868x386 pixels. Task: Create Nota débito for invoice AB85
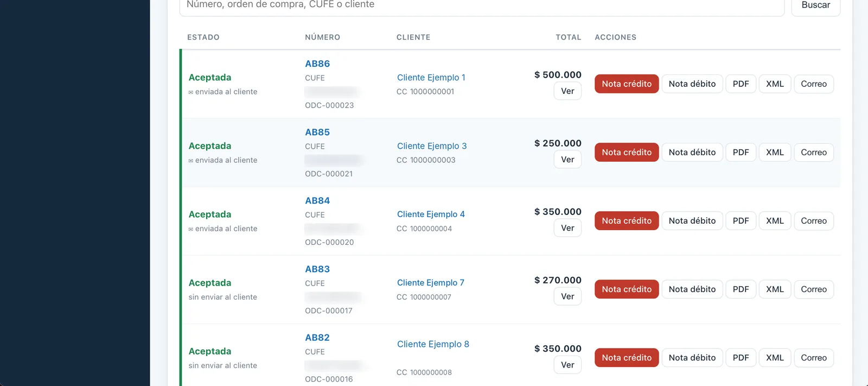pos(692,152)
